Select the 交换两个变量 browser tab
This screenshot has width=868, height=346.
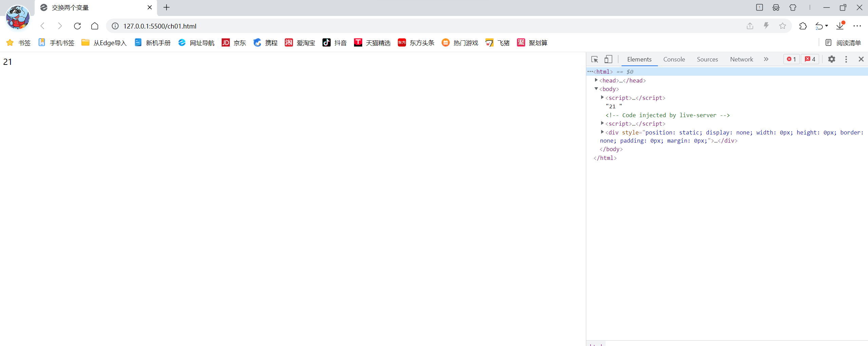(96, 8)
